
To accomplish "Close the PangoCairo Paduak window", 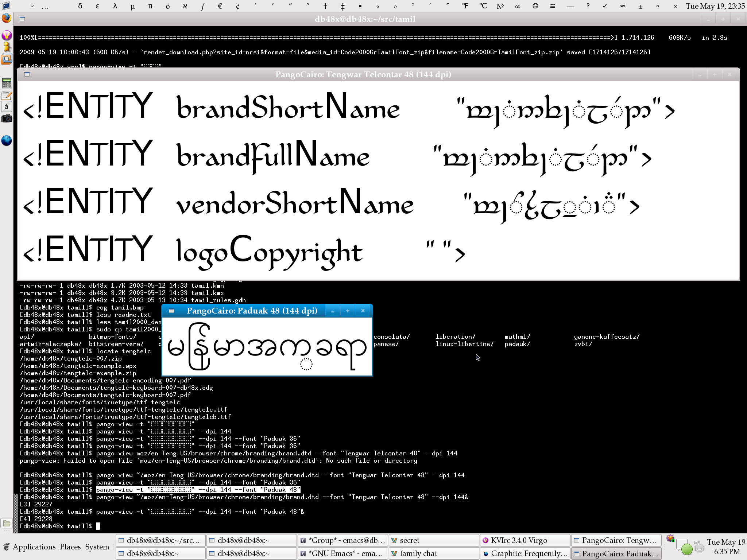I will pos(363,311).
